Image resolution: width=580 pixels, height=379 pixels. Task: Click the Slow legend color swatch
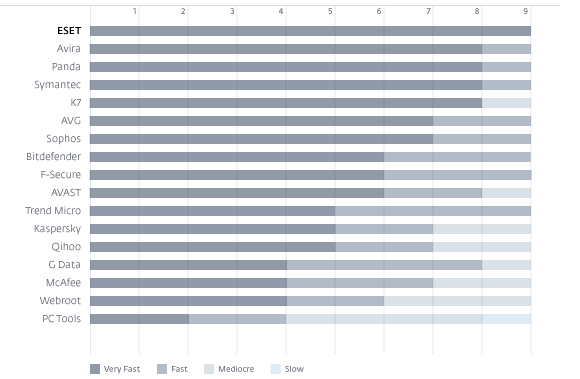point(276,369)
